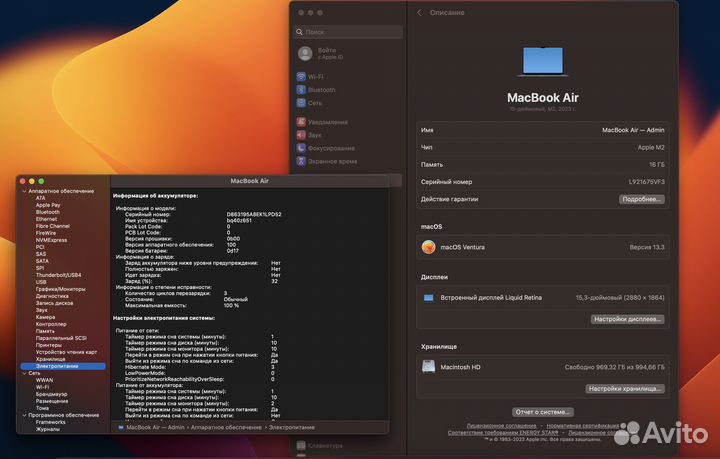This screenshot has height=459, width=720.
Task: Open Настройки дисплеев… button
Action: click(627, 319)
